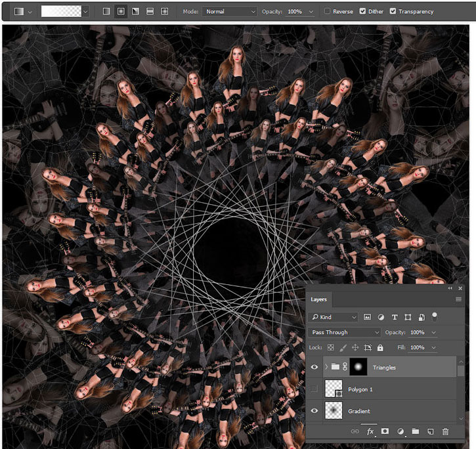
Task: Lock layer position
Action: (355, 348)
